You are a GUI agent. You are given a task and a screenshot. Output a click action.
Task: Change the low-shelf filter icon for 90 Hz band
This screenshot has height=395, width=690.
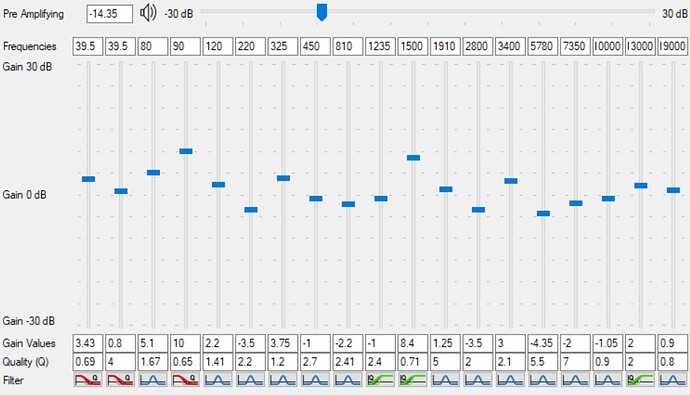[185, 380]
